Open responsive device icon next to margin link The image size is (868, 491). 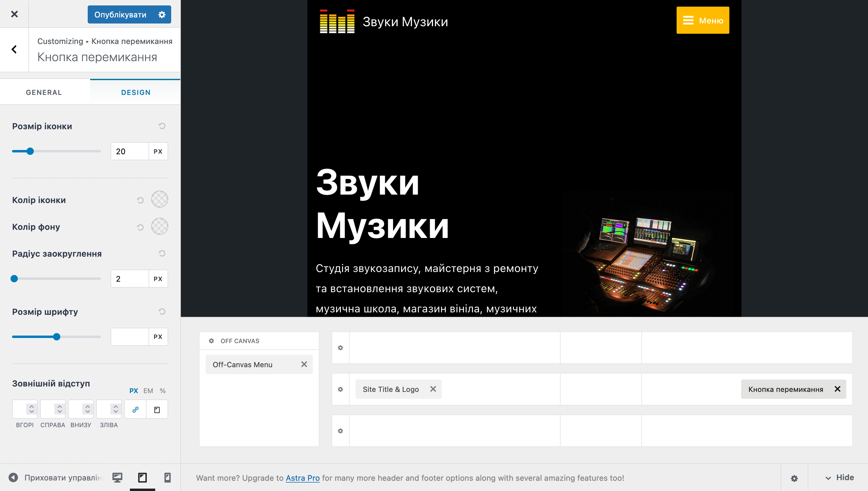(x=157, y=409)
